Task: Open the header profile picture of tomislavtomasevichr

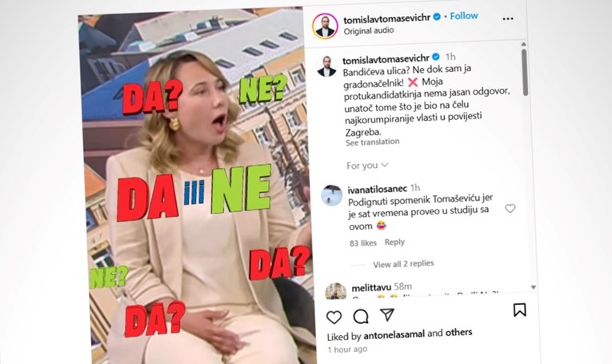Action: 325,26
